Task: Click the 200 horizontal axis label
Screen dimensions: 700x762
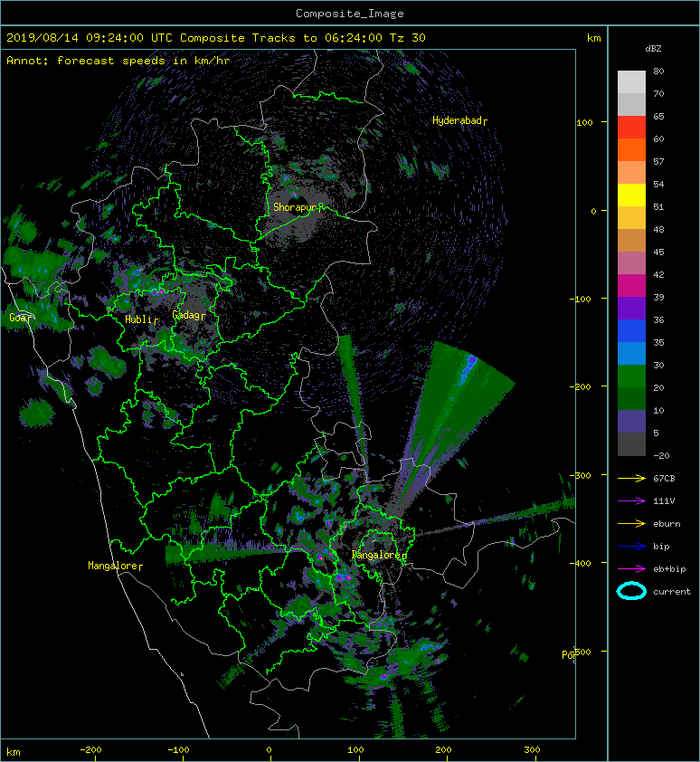Action: click(443, 750)
